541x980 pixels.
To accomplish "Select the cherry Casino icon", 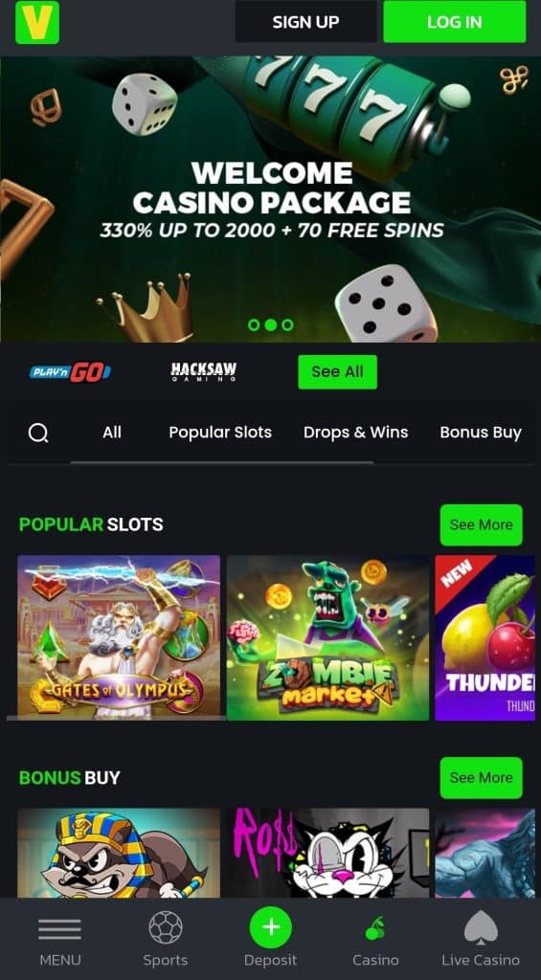I will [375, 928].
